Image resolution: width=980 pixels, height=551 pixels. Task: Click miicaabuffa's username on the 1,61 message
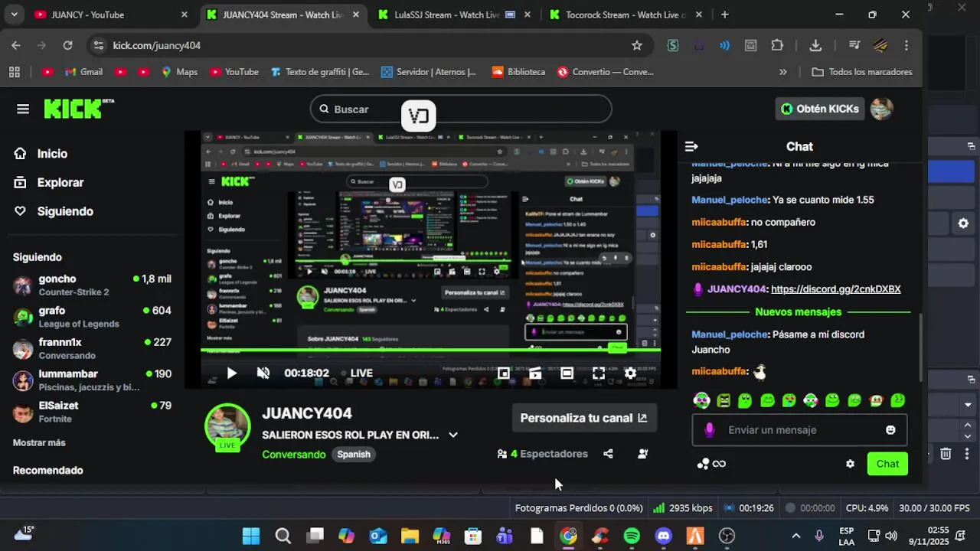(719, 245)
